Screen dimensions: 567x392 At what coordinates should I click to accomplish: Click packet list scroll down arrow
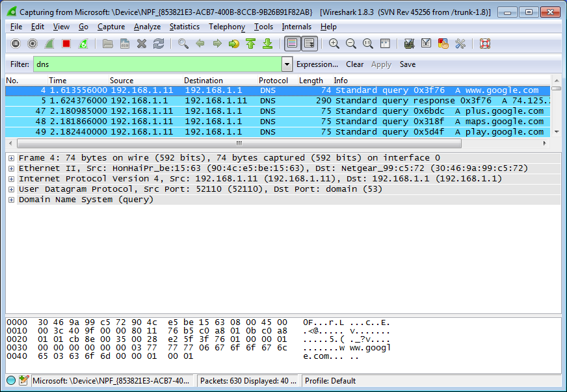557,132
